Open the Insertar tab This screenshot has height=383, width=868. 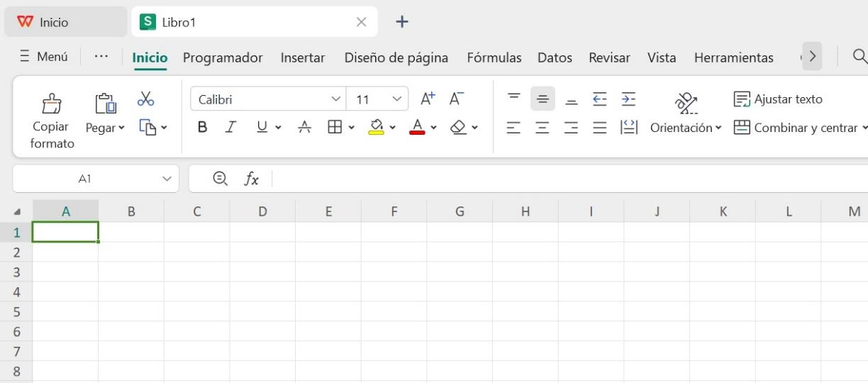coord(303,57)
